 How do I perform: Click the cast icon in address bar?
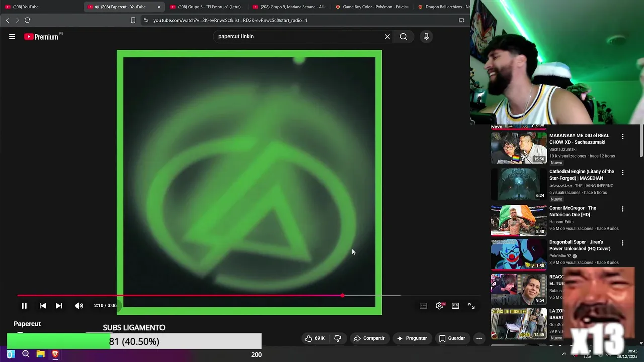461,20
